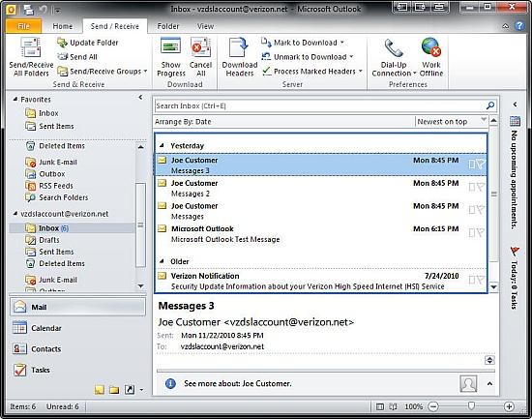This screenshot has width=532, height=419.
Task: Collapse the Yesterday group
Action: 162,146
